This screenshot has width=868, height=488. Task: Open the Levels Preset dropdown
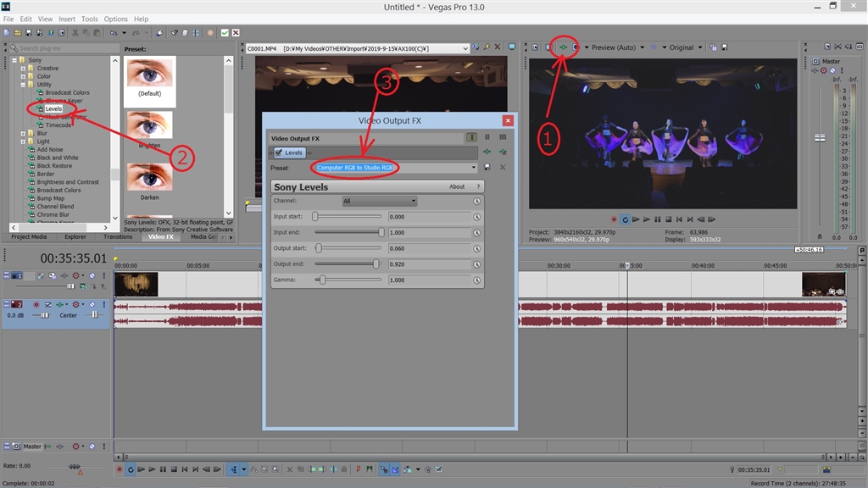click(x=473, y=168)
